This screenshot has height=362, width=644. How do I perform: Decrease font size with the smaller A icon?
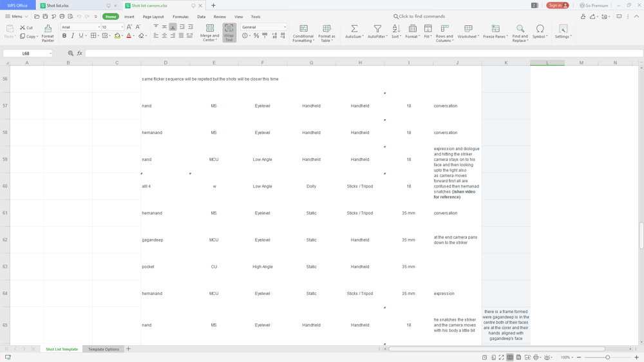[x=138, y=26]
